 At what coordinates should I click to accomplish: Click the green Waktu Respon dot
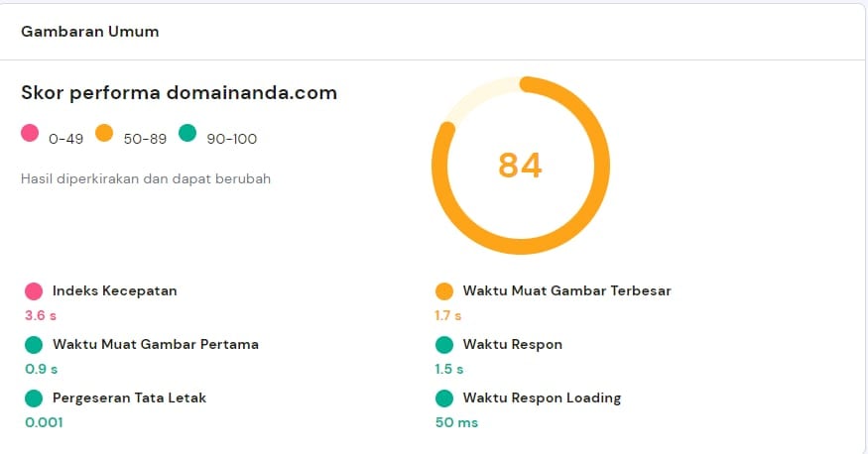[444, 345]
